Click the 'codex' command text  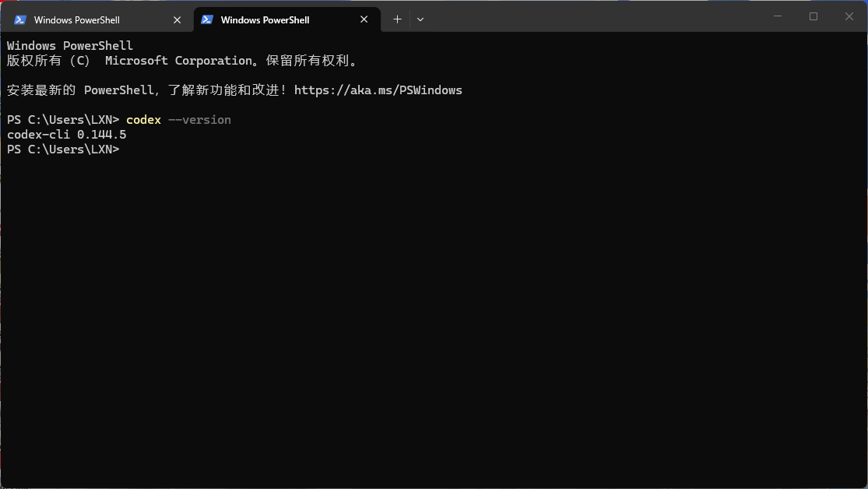(x=143, y=120)
